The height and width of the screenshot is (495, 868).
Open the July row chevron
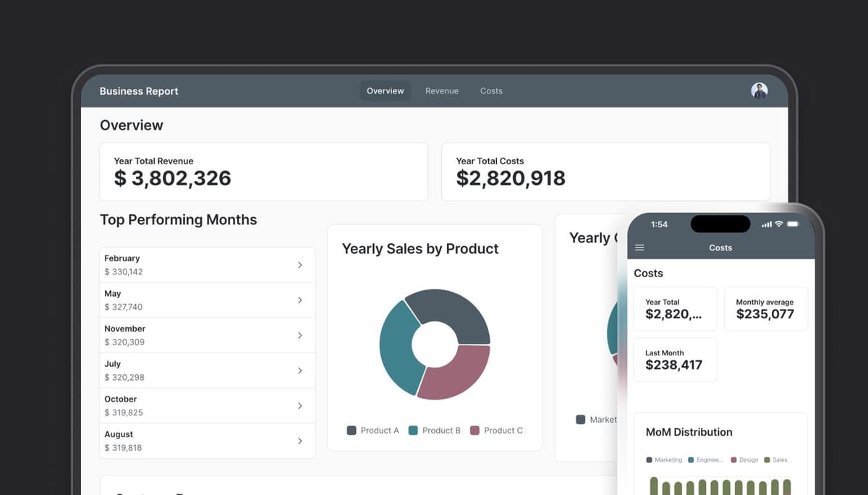tap(300, 371)
